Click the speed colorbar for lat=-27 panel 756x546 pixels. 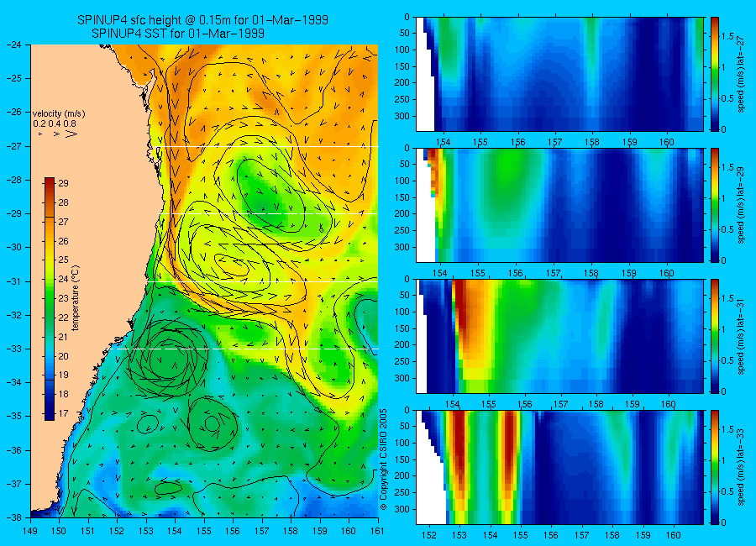click(x=714, y=74)
